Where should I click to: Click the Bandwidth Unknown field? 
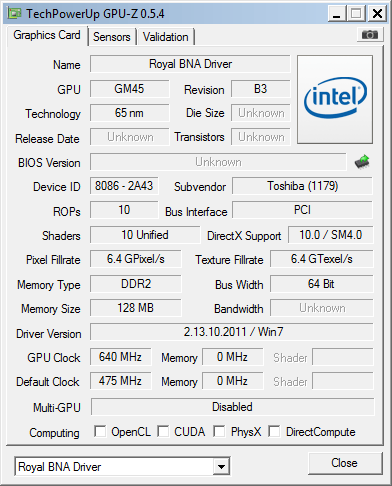(x=322, y=308)
